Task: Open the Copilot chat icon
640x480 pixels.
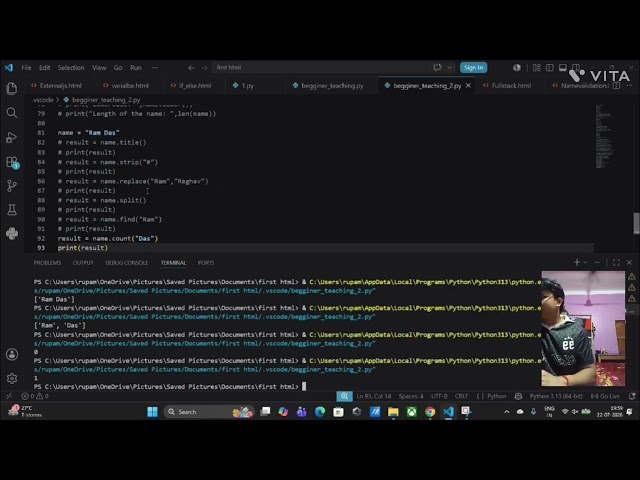Action: pyautogui.click(x=438, y=67)
